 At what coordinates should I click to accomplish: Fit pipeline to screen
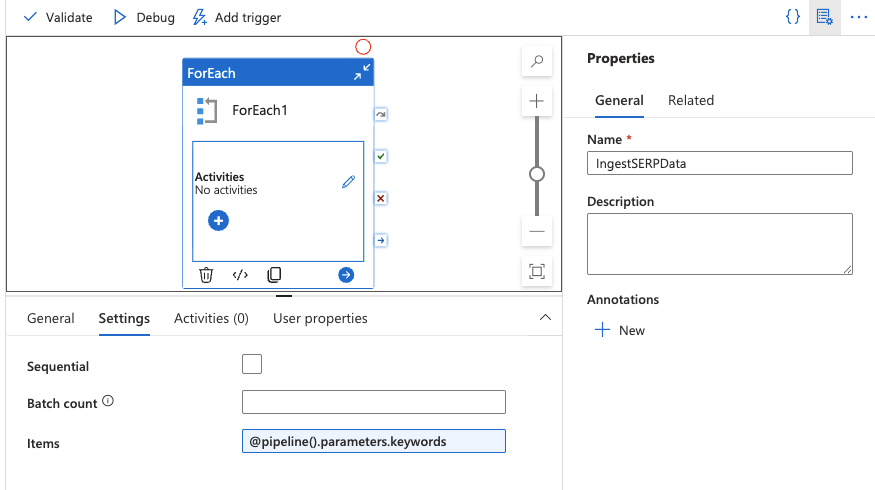(x=537, y=271)
